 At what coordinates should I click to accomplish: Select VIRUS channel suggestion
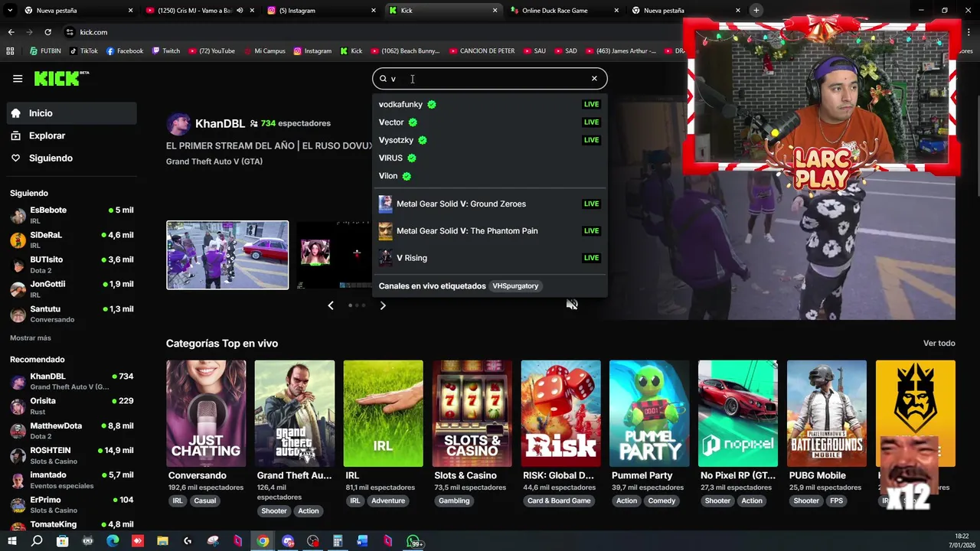tap(489, 158)
